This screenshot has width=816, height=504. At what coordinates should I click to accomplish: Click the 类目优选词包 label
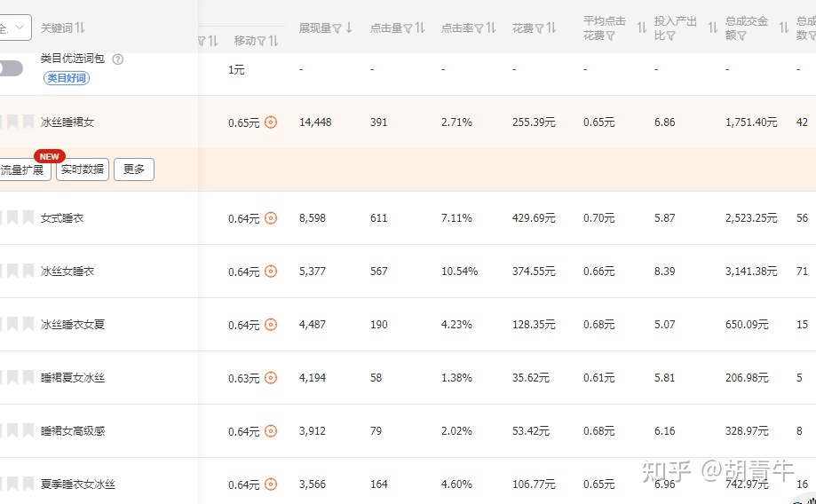[x=72, y=59]
